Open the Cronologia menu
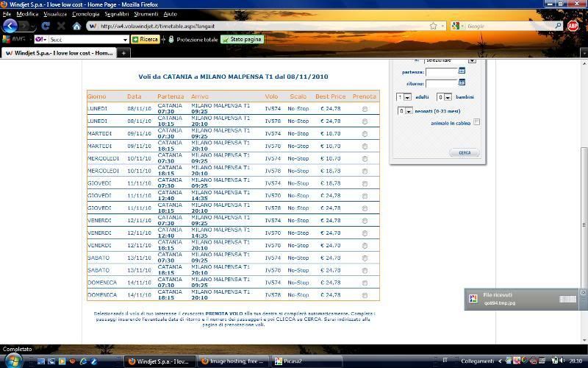 tap(85, 14)
